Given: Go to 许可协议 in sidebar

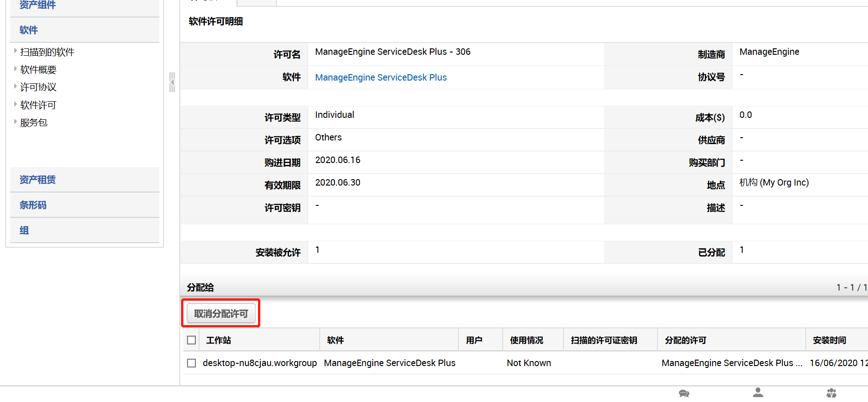Looking at the screenshot, I should point(38,87).
